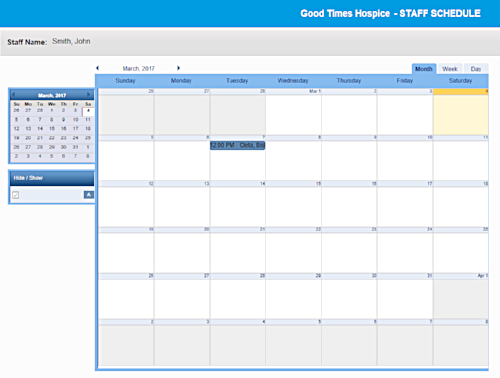Toggle the checkbox in Hide / Show panel
This screenshot has height=378, width=500.
pyautogui.click(x=16, y=195)
